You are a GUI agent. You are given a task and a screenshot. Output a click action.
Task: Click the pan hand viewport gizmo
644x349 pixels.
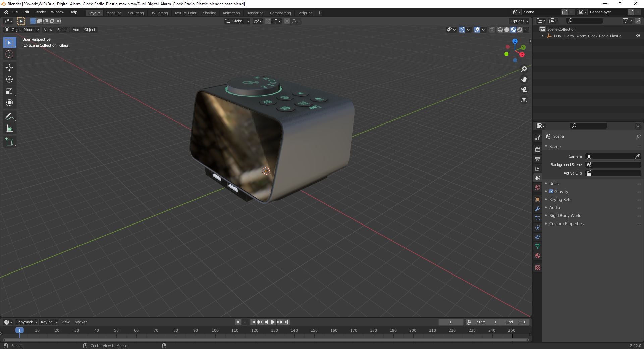point(524,79)
